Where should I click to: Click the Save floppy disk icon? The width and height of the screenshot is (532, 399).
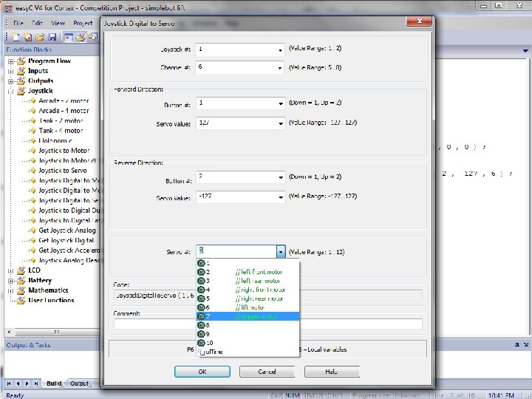coord(52,37)
